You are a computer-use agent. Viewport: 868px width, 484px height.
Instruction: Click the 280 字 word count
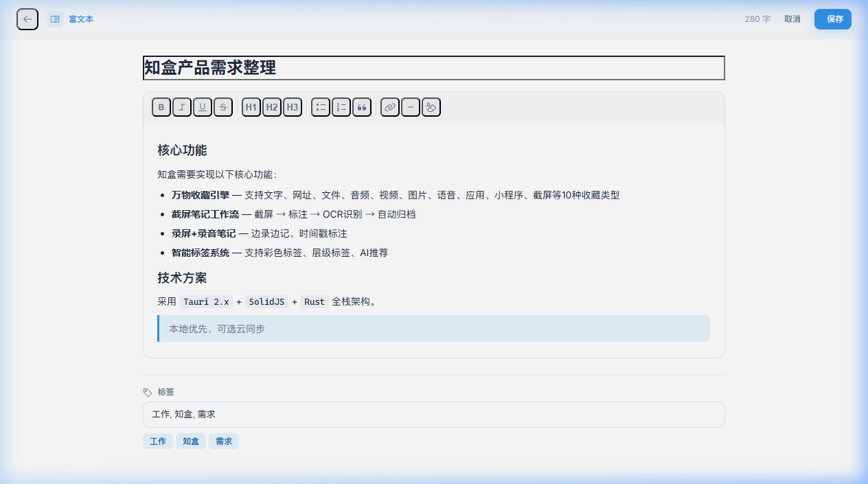pos(757,19)
